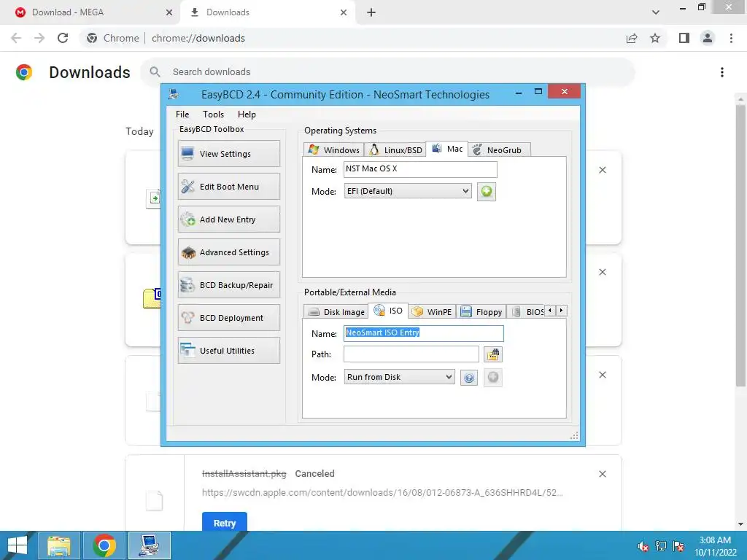Open the Downloads page more actions menu

(x=721, y=72)
